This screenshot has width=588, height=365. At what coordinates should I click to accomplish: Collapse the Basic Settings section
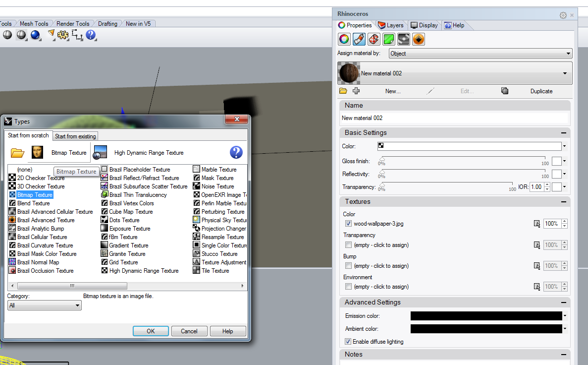(564, 133)
